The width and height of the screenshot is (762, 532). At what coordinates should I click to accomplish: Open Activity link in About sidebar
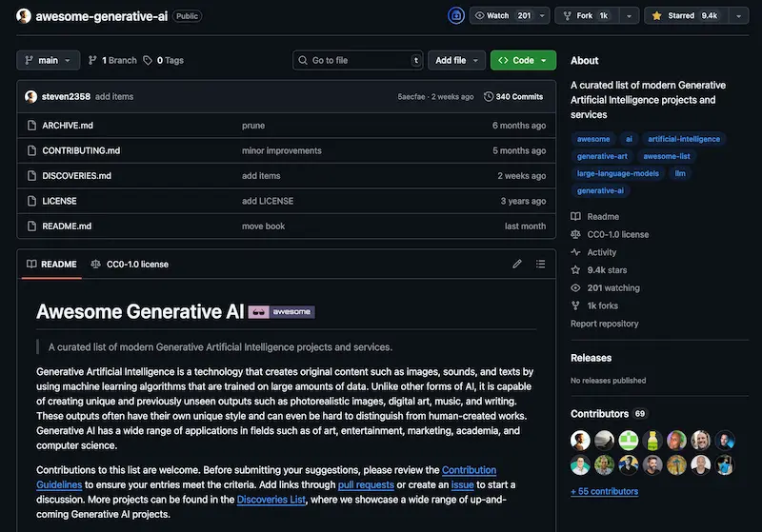click(593, 252)
